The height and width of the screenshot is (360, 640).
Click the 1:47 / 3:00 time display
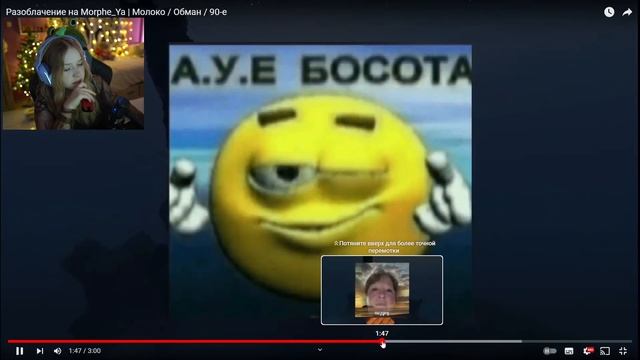84,351
